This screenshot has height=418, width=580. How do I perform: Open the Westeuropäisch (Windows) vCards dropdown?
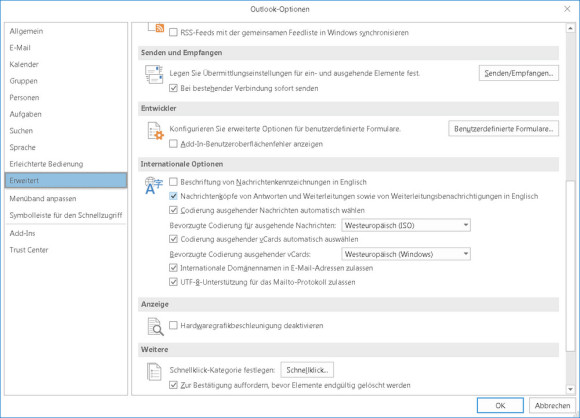406,254
